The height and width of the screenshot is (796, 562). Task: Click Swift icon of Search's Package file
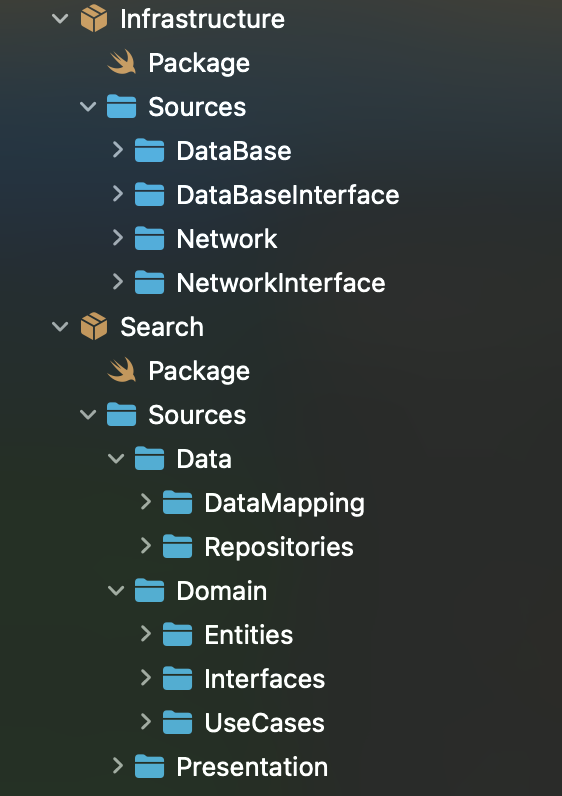(x=122, y=371)
